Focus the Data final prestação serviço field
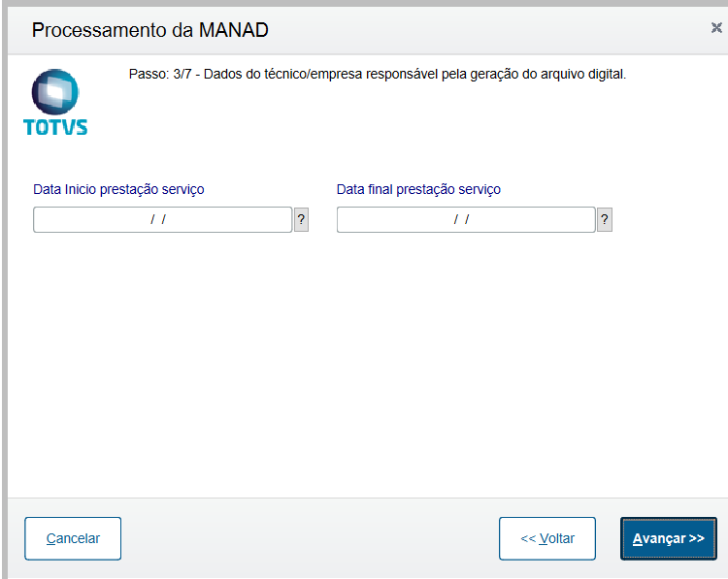This screenshot has width=728, height=579. (x=465, y=220)
